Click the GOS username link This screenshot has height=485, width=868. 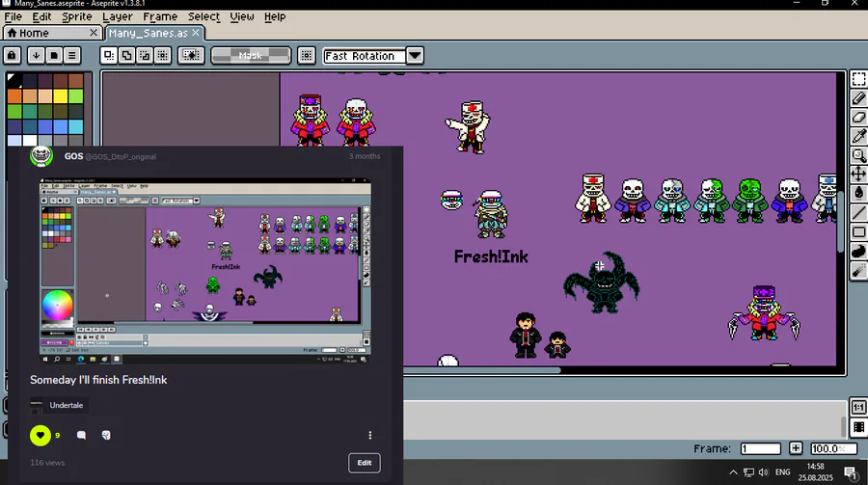click(73, 156)
